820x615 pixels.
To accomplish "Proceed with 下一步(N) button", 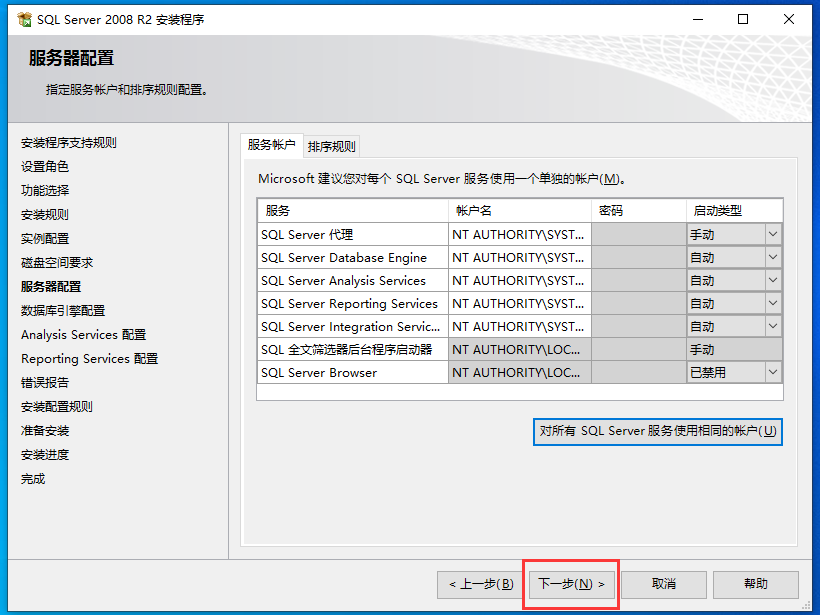I will 572,584.
